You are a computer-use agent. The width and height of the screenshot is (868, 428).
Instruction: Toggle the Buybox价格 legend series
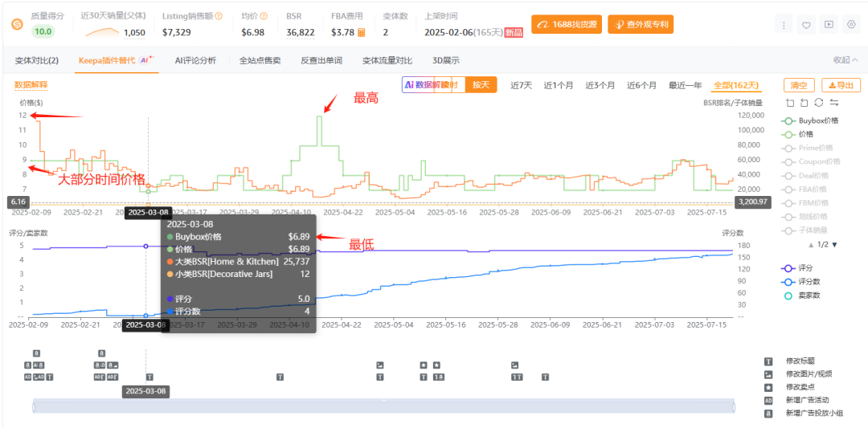coord(810,120)
